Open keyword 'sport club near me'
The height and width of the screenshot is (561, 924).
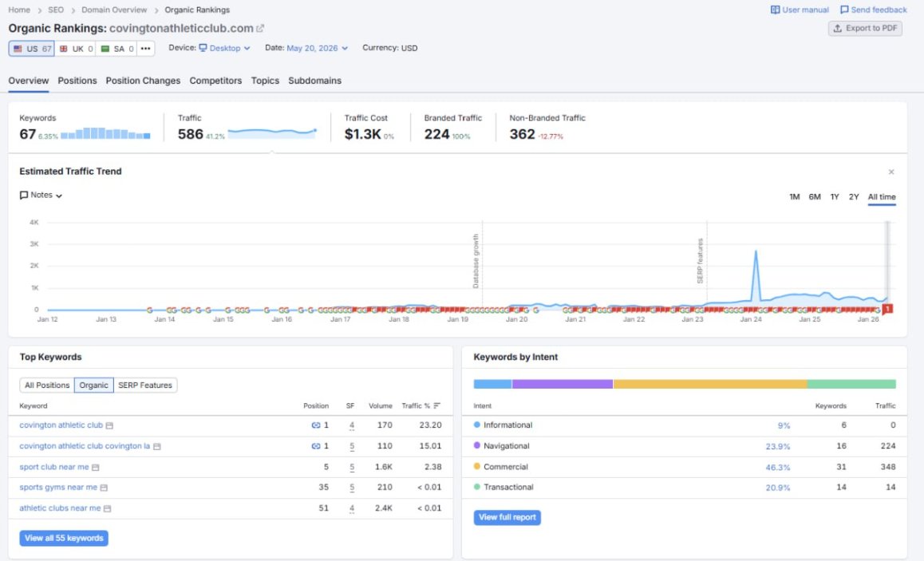(54, 467)
